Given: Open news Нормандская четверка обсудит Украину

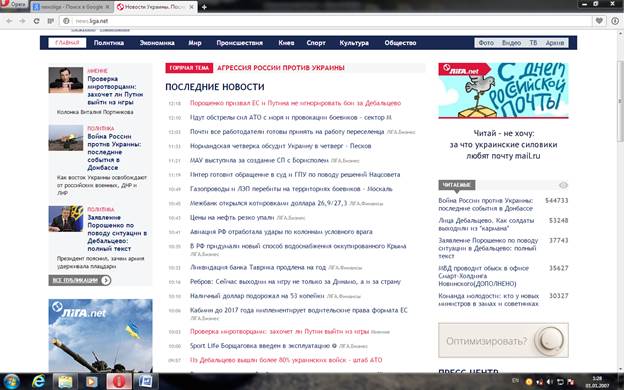Looking at the screenshot, I should pos(280,146).
